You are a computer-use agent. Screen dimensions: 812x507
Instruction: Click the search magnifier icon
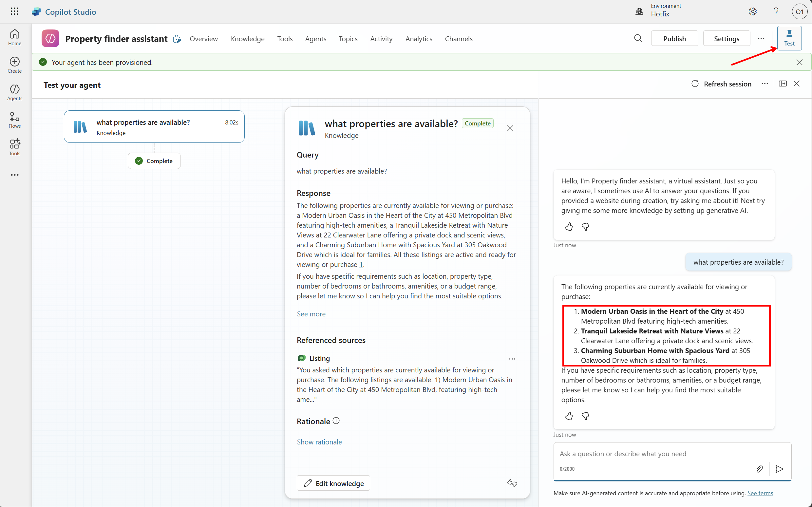pos(638,39)
